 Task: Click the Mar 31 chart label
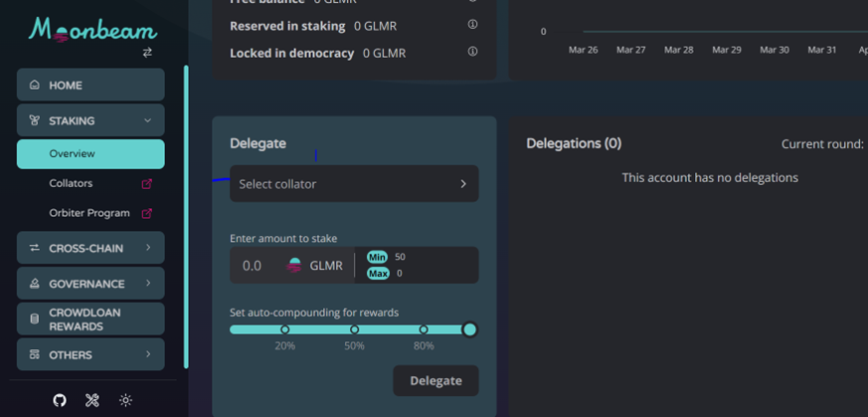(822, 50)
